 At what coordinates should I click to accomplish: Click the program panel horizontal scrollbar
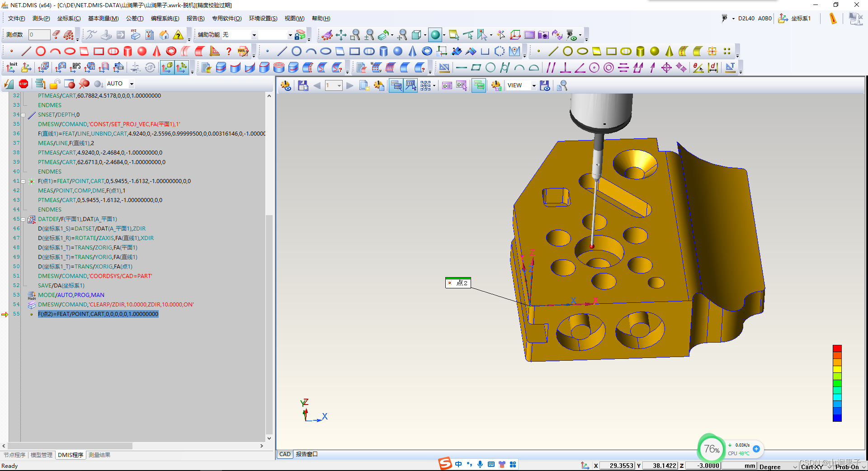point(70,446)
